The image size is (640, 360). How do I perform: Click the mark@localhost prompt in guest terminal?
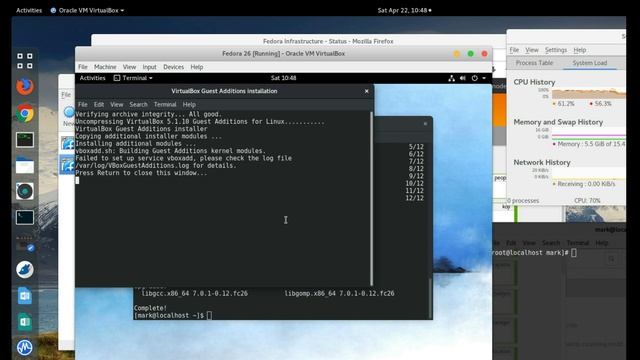coord(169,316)
